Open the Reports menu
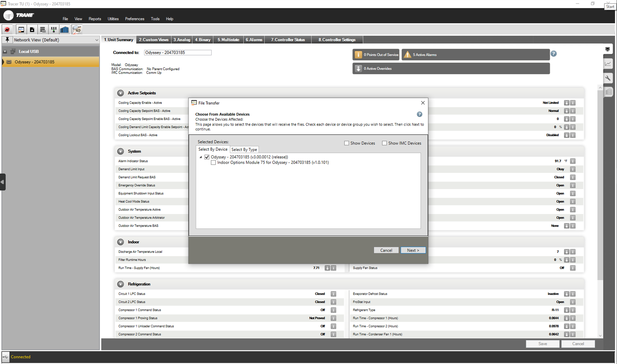 (95, 19)
